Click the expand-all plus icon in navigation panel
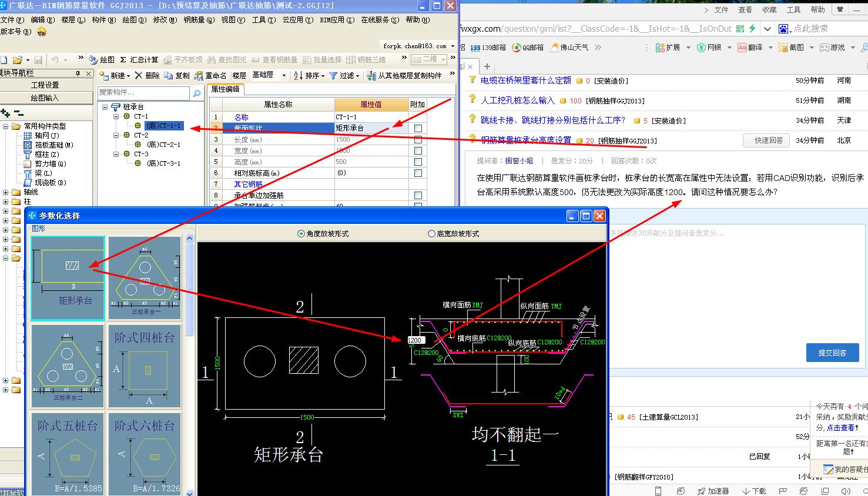 (x=5, y=113)
